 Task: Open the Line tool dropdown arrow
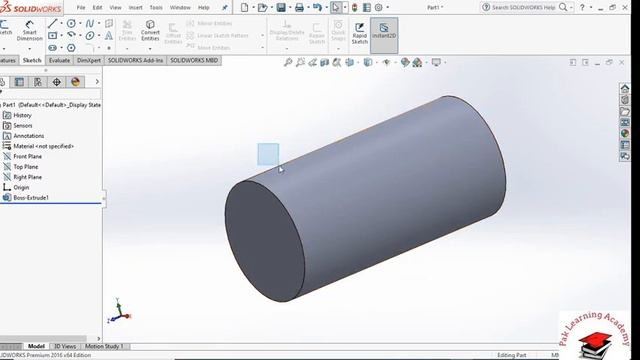coord(62,24)
